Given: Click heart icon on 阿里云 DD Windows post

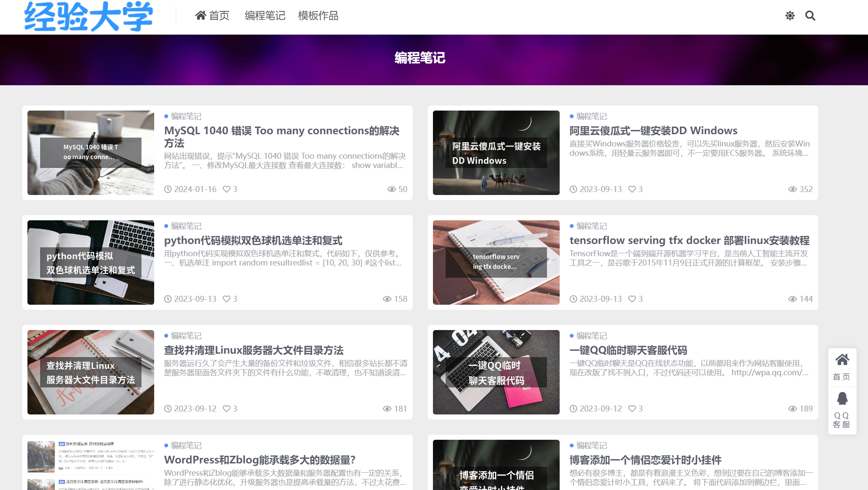Looking at the screenshot, I should (x=632, y=189).
